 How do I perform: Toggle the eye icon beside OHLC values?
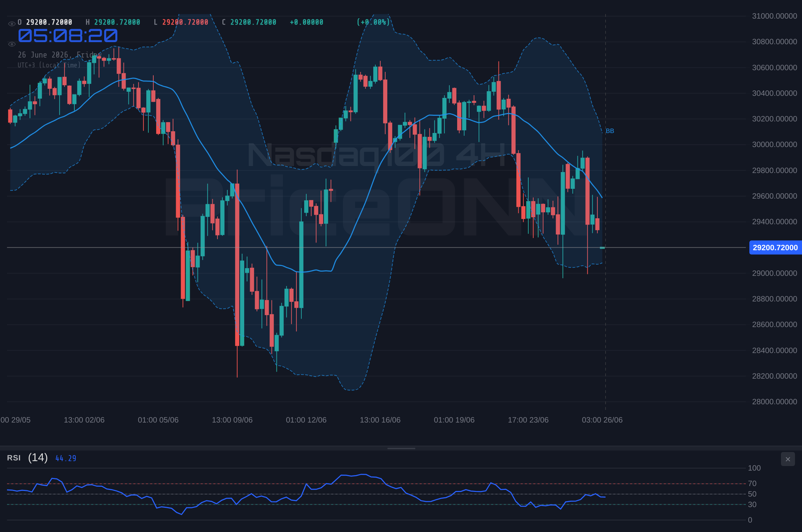[x=12, y=24]
